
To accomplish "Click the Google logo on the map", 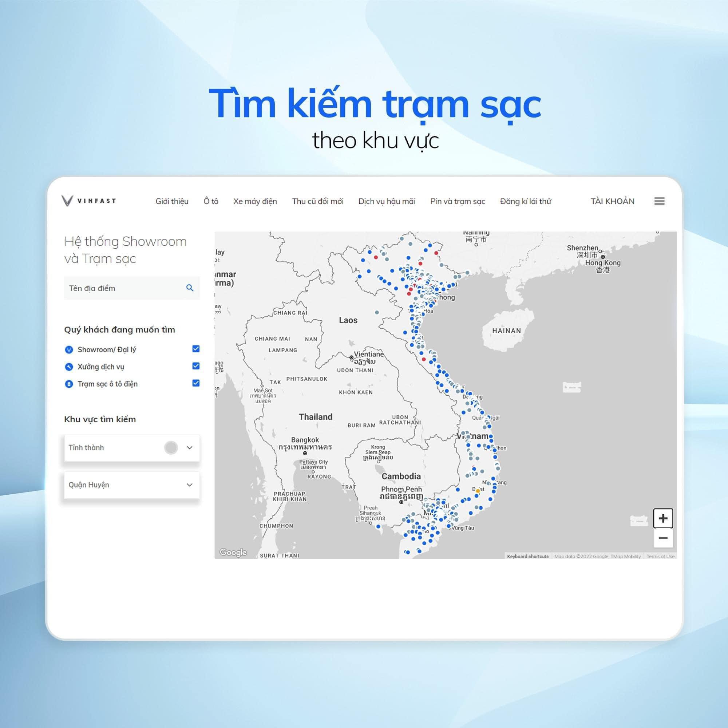I will click(233, 553).
